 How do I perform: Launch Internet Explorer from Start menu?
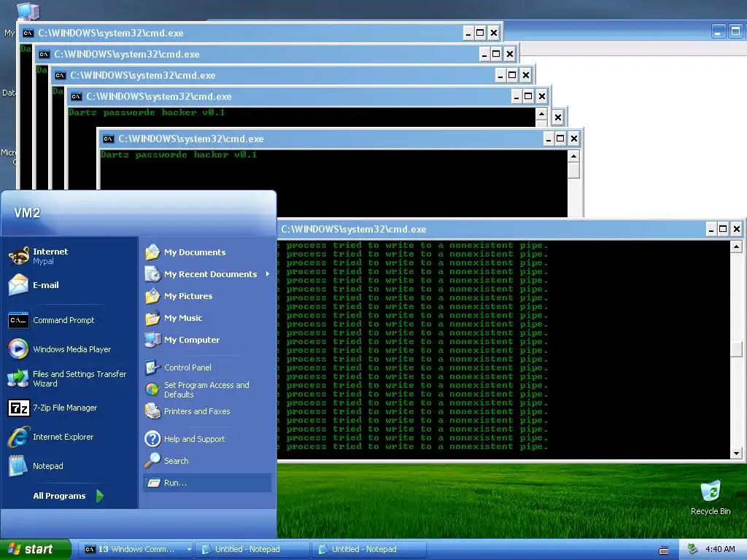69,437
